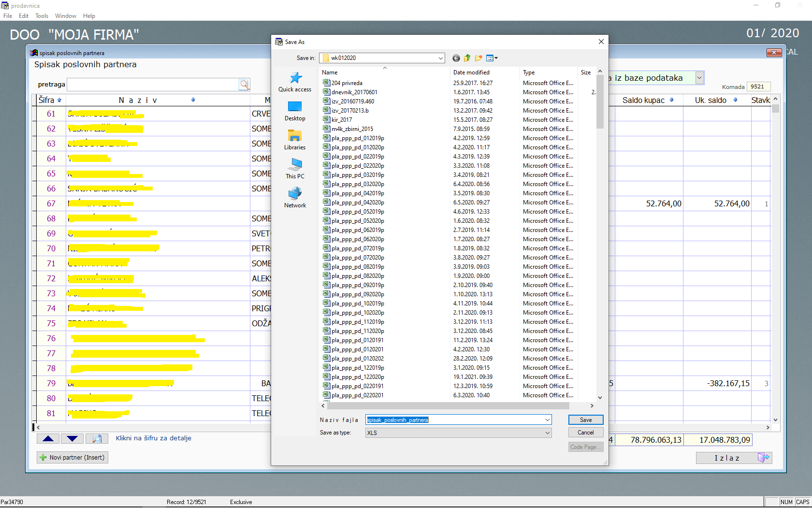Open the Help menu
The width and height of the screenshot is (812, 521).
(x=89, y=16)
